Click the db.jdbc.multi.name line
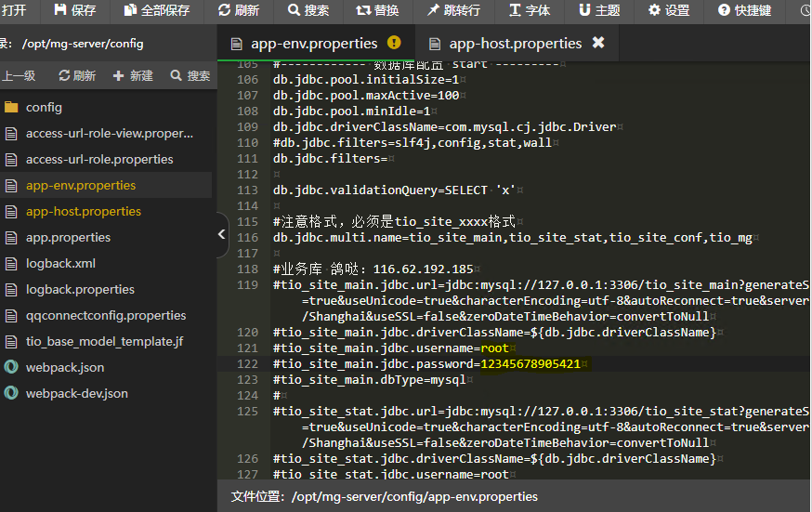This screenshot has width=812, height=512. (x=513, y=238)
